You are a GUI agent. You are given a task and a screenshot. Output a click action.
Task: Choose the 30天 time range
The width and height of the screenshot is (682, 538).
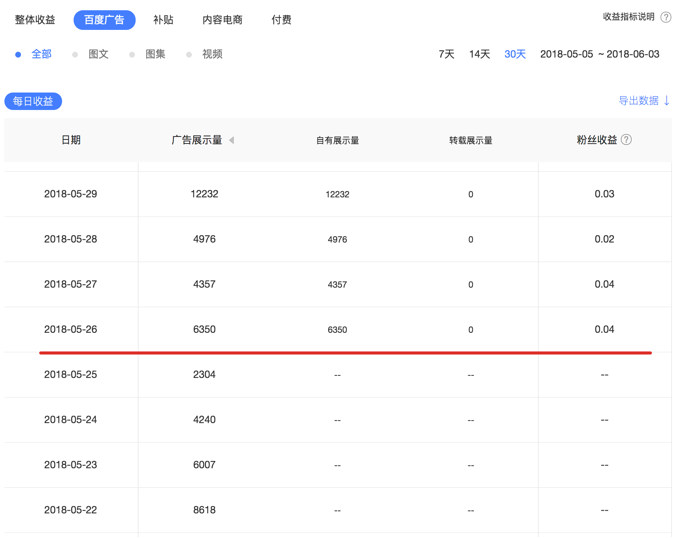coord(515,54)
